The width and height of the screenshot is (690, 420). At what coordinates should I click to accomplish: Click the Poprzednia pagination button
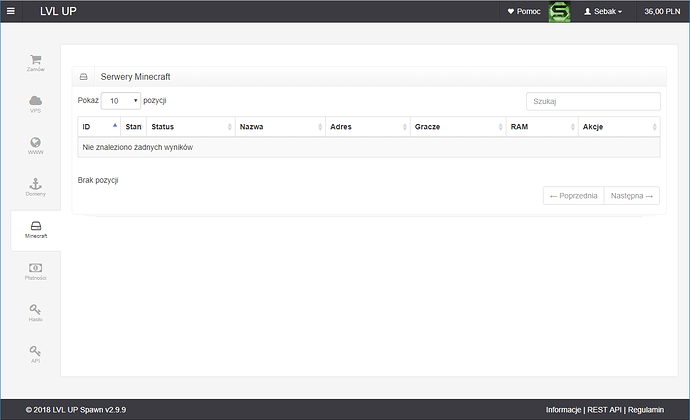pyautogui.click(x=573, y=196)
